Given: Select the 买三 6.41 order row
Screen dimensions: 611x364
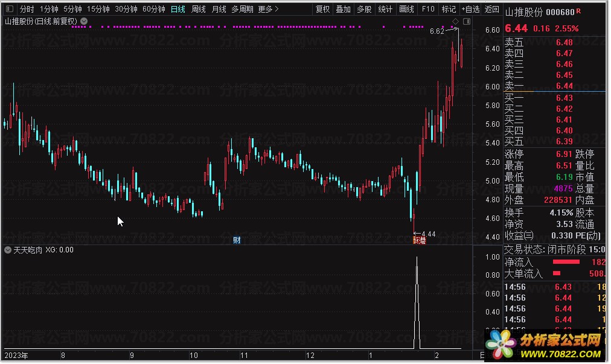Looking at the screenshot, I should [x=554, y=120].
